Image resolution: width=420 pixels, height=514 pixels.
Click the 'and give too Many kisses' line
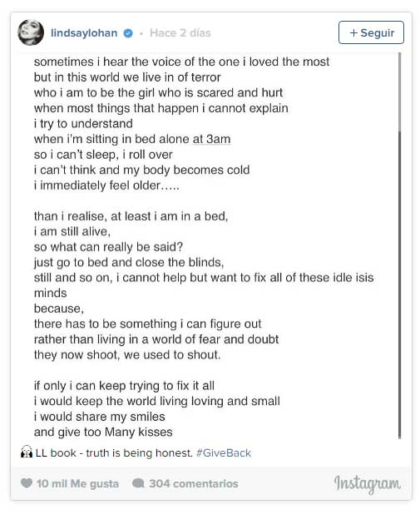[x=103, y=432]
